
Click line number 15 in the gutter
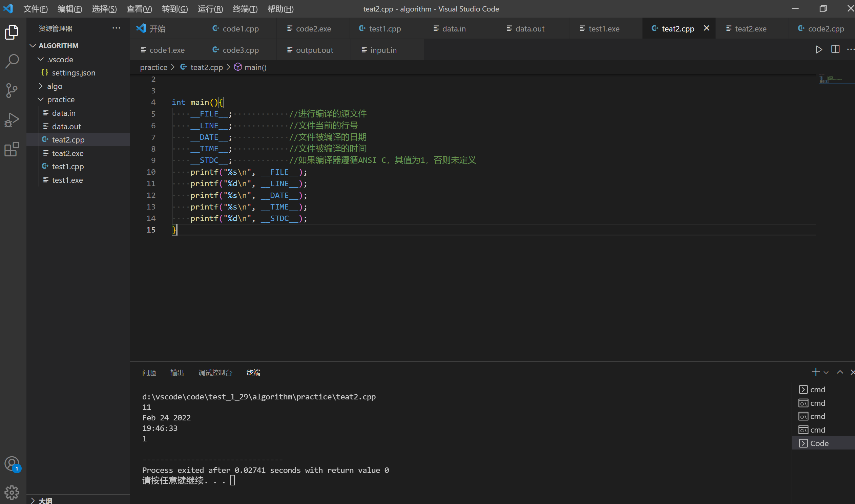(151, 230)
